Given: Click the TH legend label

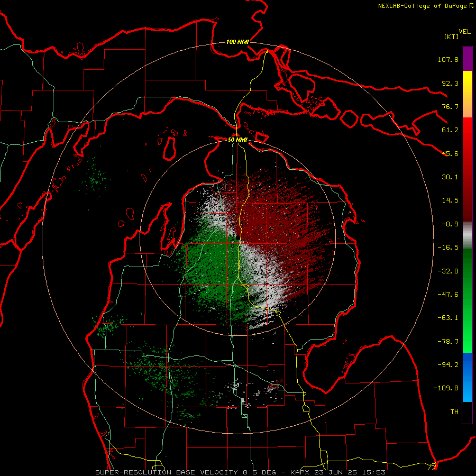Looking at the screenshot, I should tap(454, 411).
